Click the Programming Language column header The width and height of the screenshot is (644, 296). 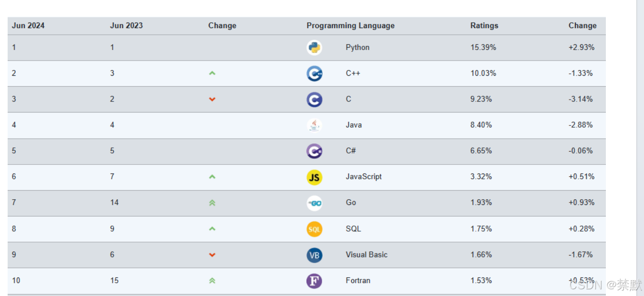click(x=350, y=26)
